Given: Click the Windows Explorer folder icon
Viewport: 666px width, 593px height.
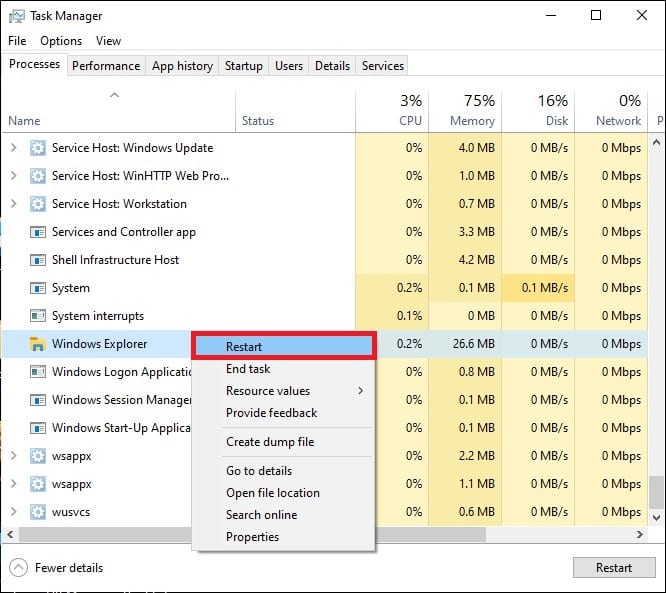Looking at the screenshot, I should click(38, 344).
